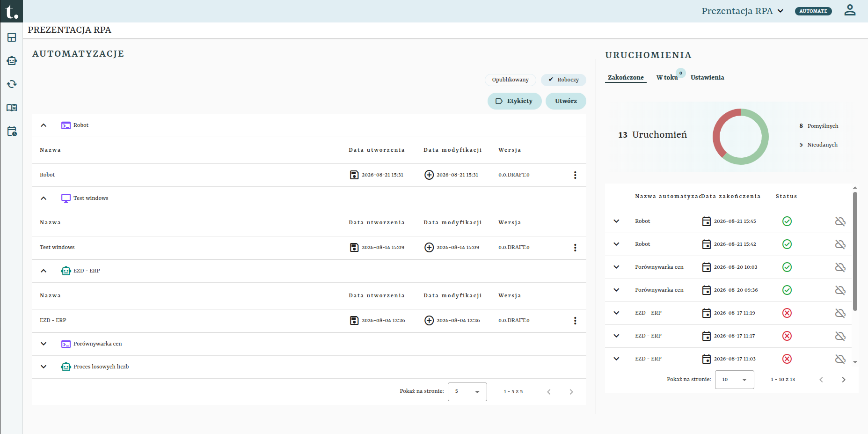Open three-dot menu for Test windows row
The height and width of the screenshot is (434, 868).
(575, 248)
